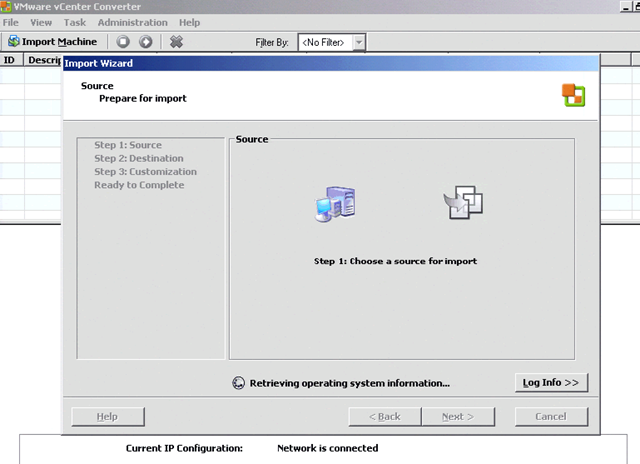Open the Help menu
This screenshot has width=640, height=464.
click(189, 22)
